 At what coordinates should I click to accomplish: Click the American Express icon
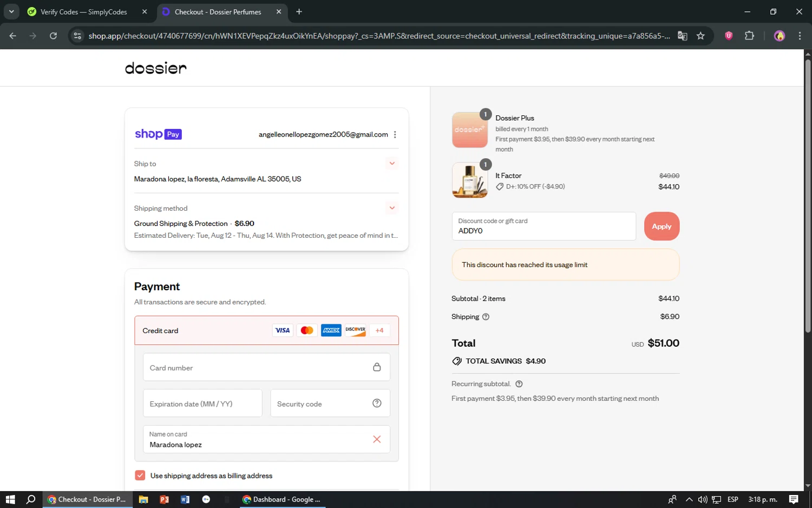tap(331, 330)
